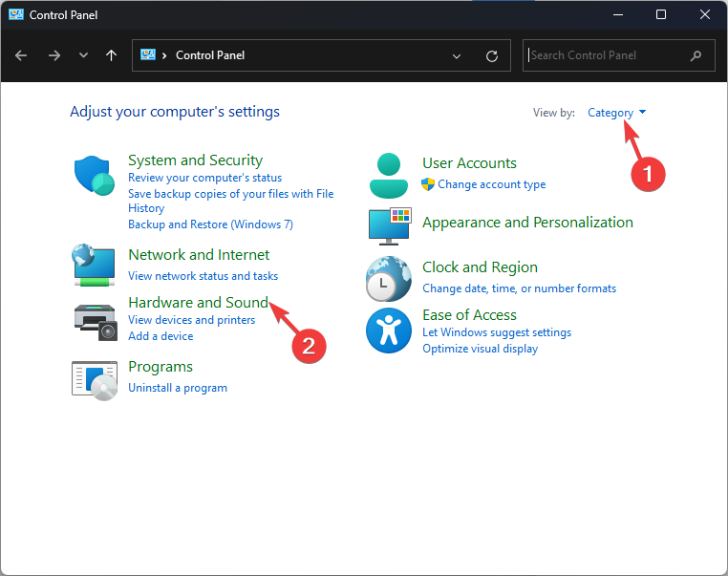The width and height of the screenshot is (728, 576).
Task: Open the Programs category
Action: [x=161, y=367]
